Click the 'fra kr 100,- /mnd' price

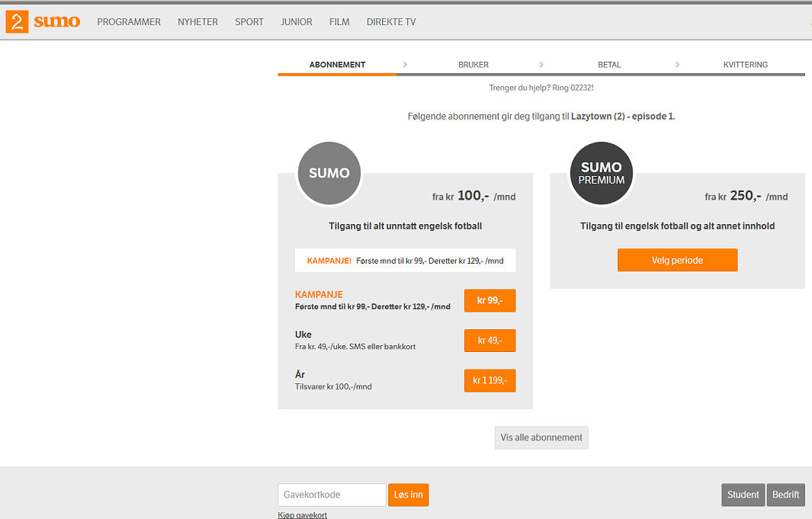[473, 196]
